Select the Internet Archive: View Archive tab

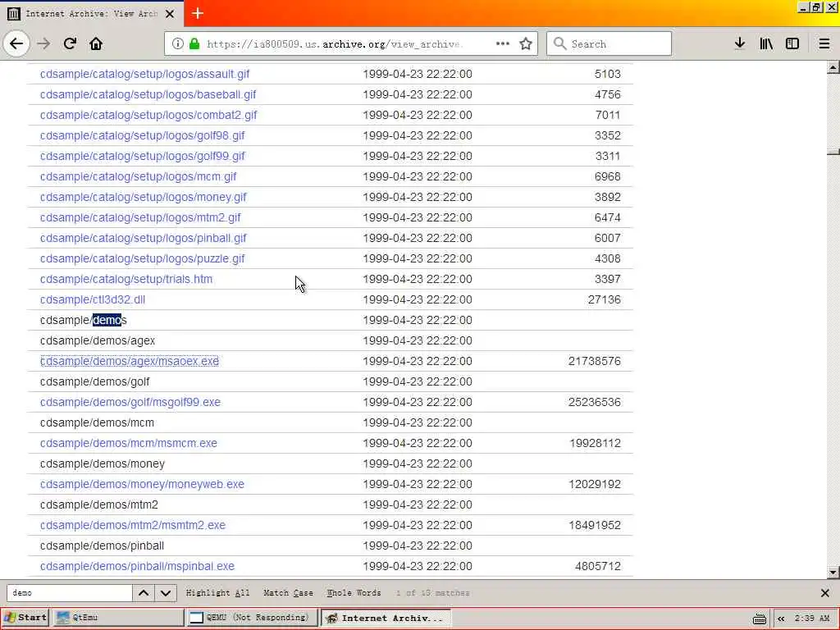click(x=92, y=13)
